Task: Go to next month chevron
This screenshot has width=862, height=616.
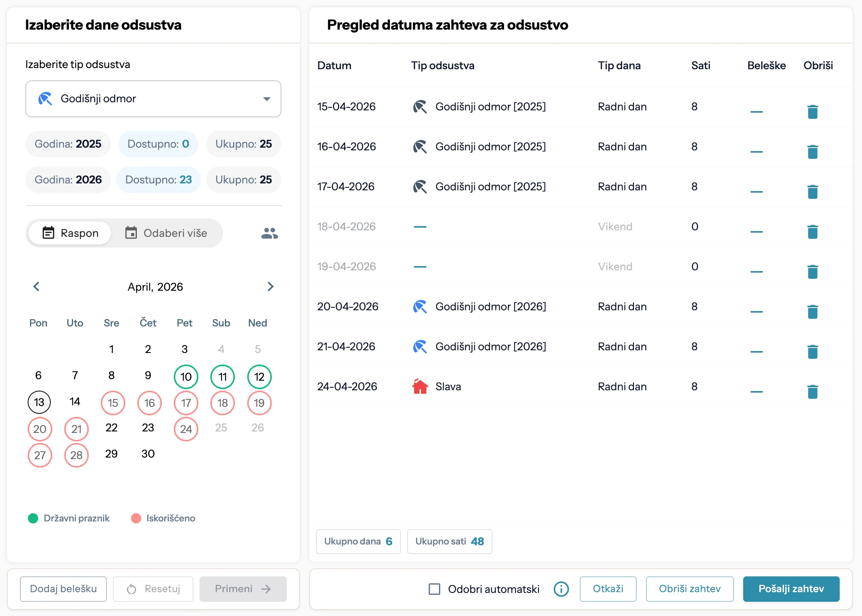Action: point(270,286)
